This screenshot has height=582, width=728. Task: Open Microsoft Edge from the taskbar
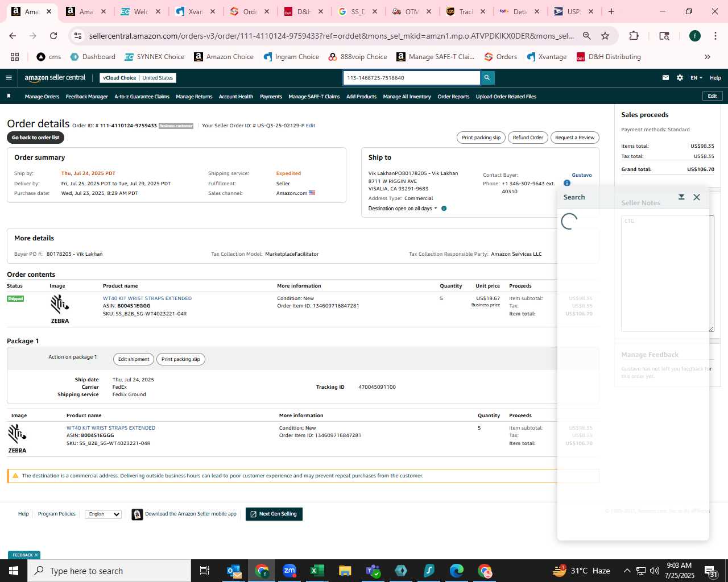pos(457,571)
